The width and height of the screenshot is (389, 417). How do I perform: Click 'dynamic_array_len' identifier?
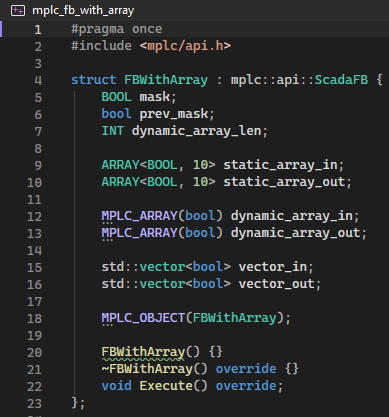coord(196,131)
